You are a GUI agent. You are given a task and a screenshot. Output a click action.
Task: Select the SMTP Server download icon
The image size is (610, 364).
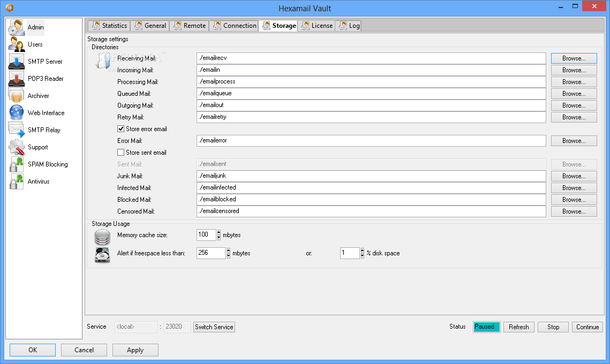(17, 62)
